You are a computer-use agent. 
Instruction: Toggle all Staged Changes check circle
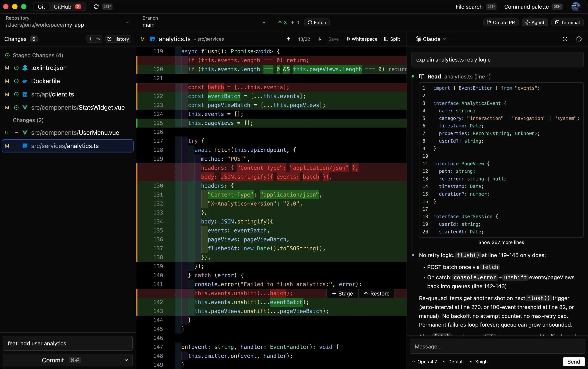(7, 55)
